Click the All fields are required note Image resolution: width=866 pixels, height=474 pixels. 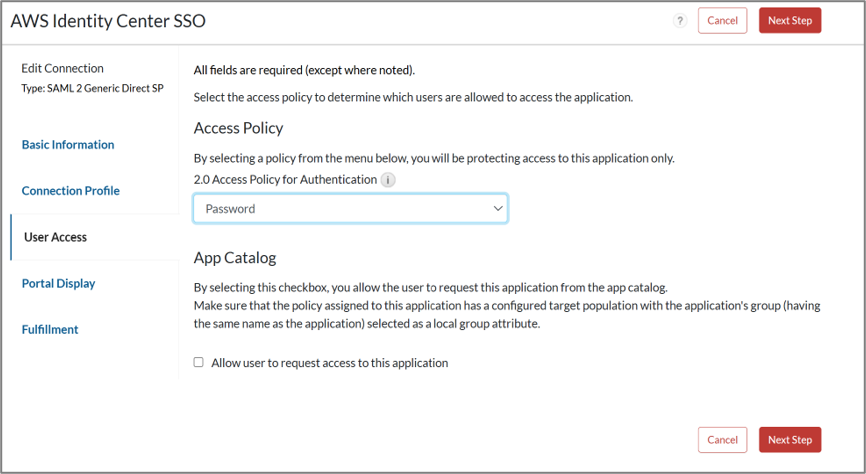(304, 70)
